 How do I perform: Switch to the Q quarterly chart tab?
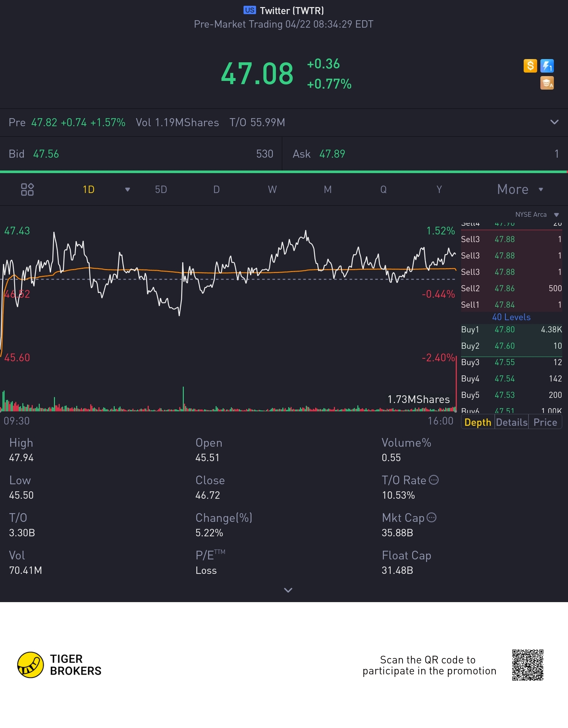point(384,190)
